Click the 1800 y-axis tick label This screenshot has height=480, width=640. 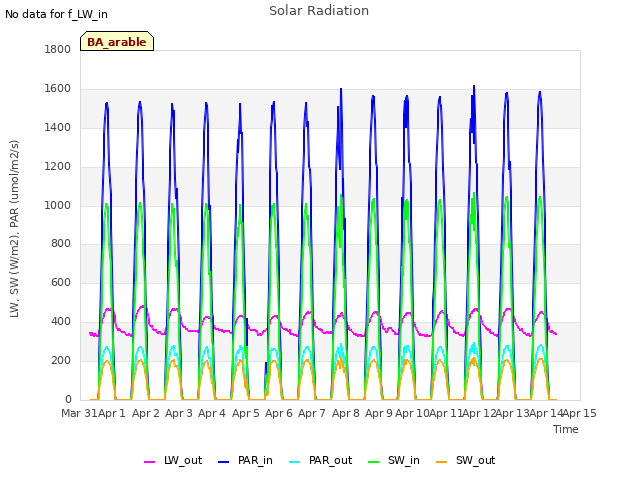tap(58, 49)
